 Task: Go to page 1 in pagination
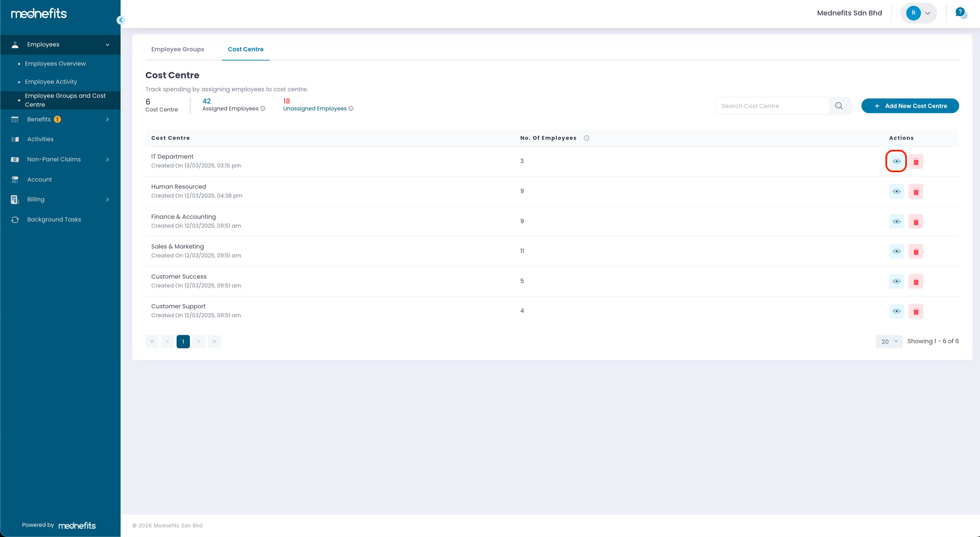pyautogui.click(x=183, y=341)
